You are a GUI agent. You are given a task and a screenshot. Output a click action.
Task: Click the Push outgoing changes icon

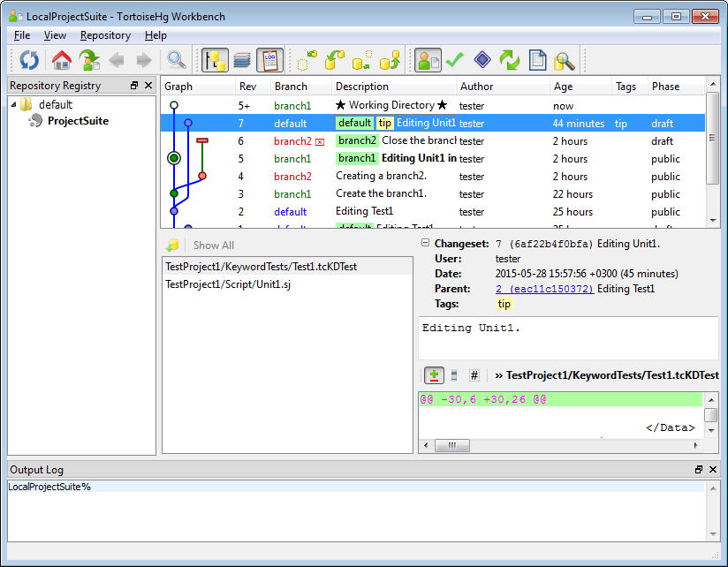390,60
